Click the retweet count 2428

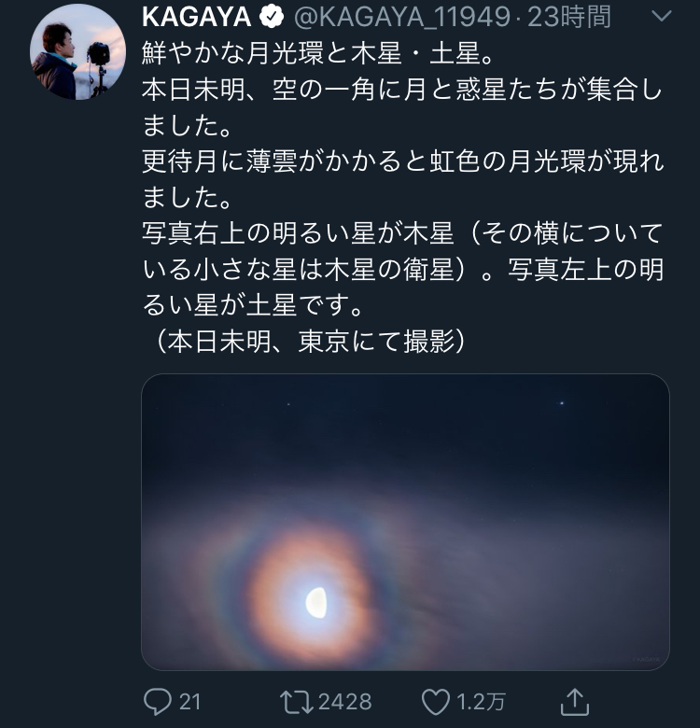click(x=344, y=701)
